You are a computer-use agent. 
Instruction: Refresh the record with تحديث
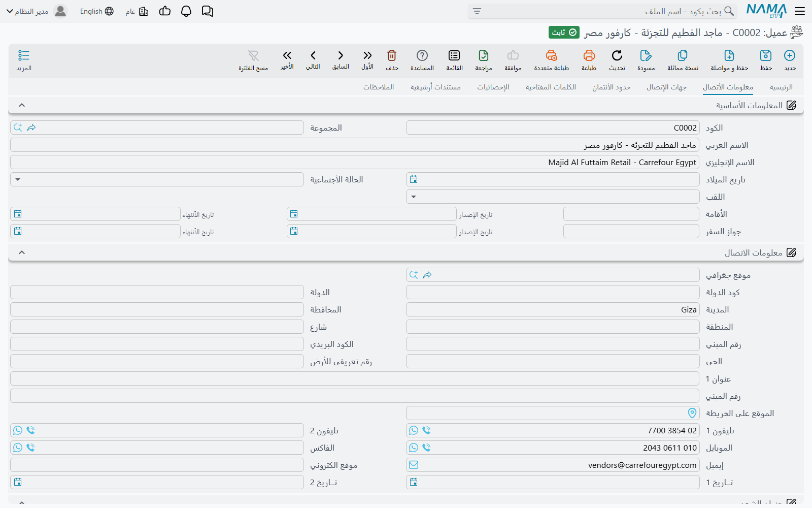click(617, 55)
